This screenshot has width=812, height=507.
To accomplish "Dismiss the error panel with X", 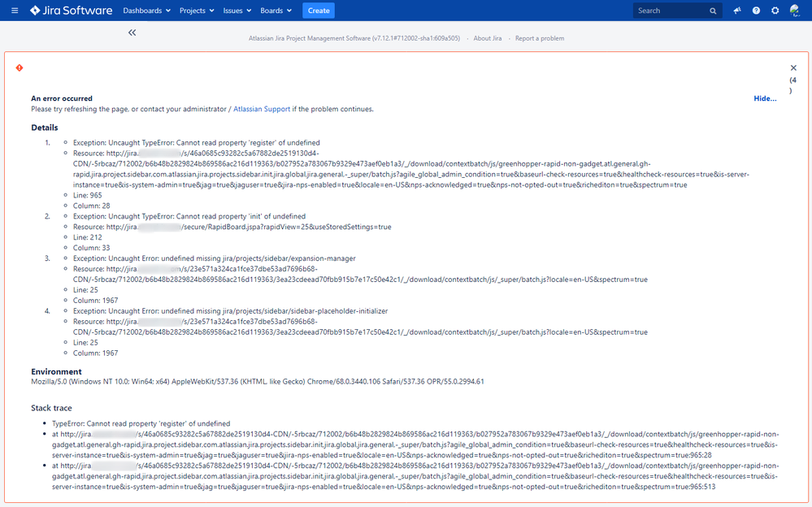I will pyautogui.click(x=793, y=67).
